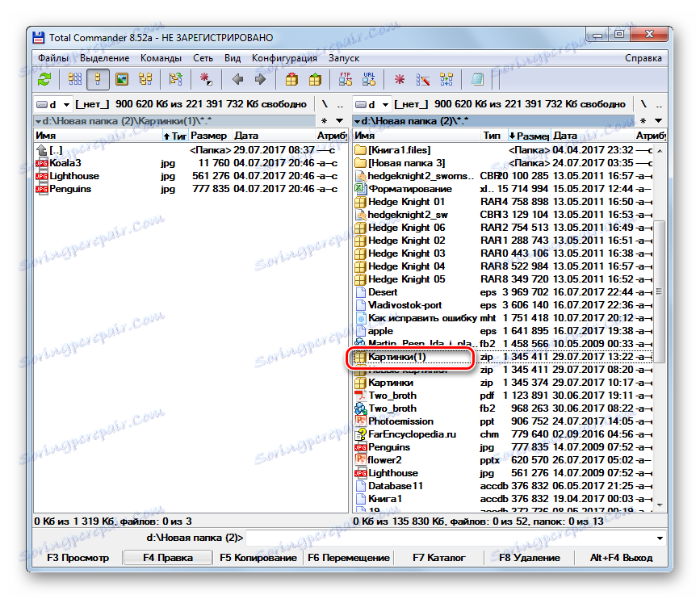The width and height of the screenshot is (700, 599).
Task: Open the left panel drive d dropdown
Action: pyautogui.click(x=53, y=104)
